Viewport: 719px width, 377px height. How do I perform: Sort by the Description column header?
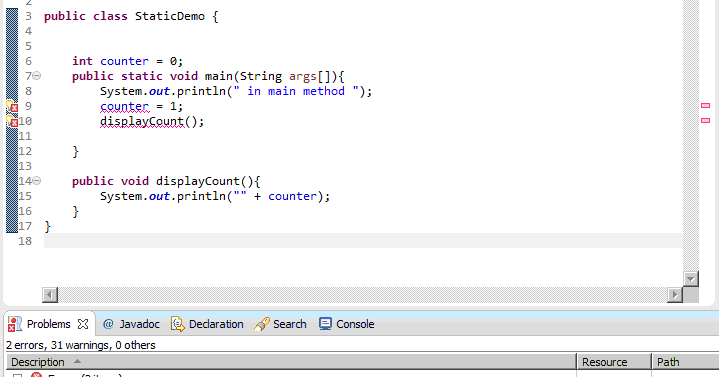point(291,362)
